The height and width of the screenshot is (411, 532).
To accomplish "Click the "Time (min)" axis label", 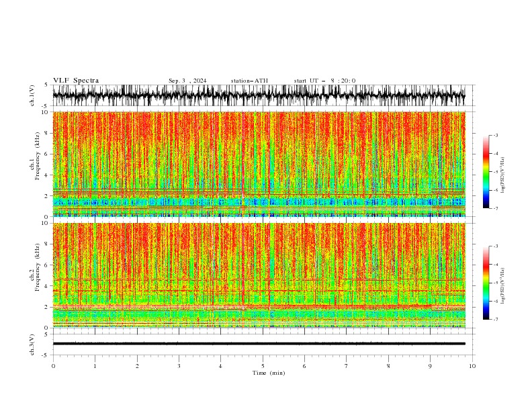I will coord(269,373).
